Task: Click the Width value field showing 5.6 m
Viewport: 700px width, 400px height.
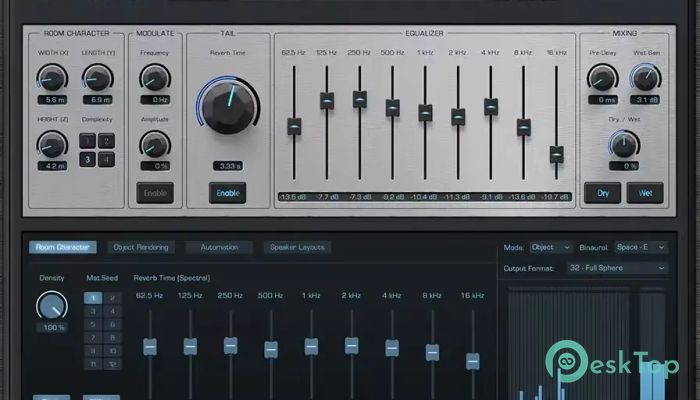Action: click(x=51, y=100)
